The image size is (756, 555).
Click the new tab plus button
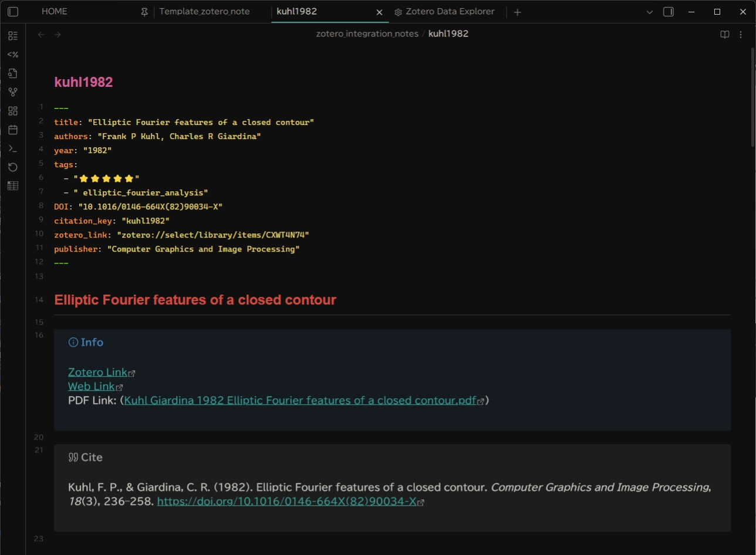click(x=517, y=12)
